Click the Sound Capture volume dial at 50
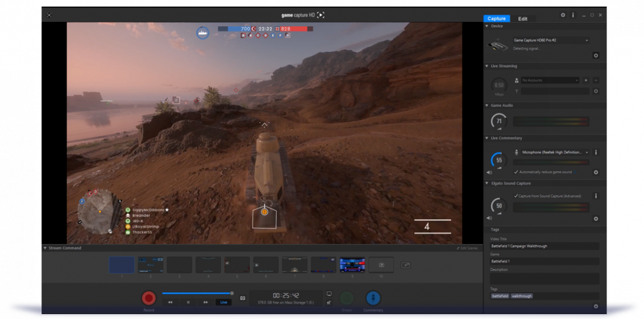The height and width of the screenshot is (319, 644). coord(499,206)
